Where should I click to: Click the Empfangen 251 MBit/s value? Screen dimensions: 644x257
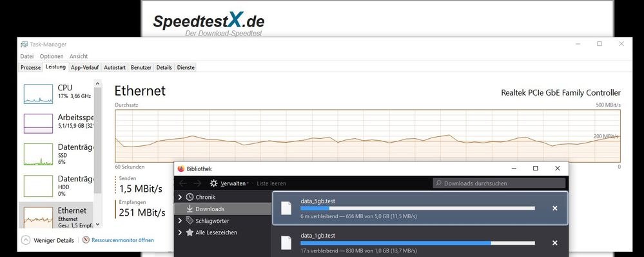coord(142,212)
